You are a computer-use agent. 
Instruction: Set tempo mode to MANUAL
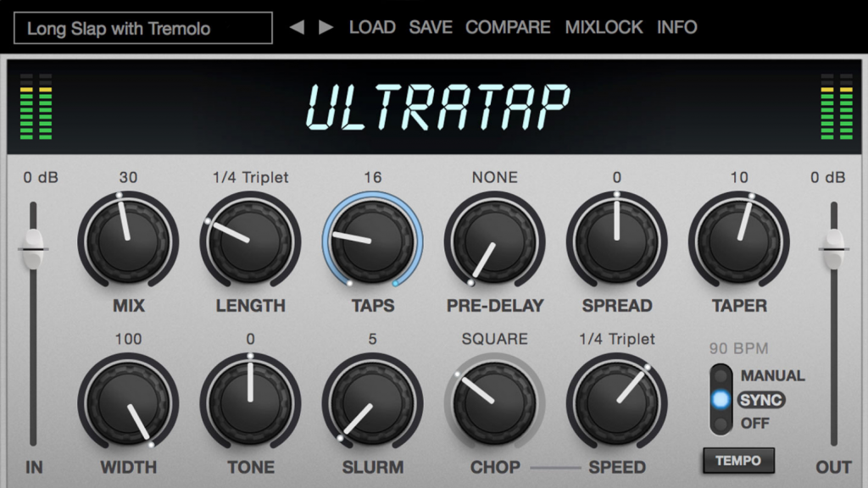771,375
